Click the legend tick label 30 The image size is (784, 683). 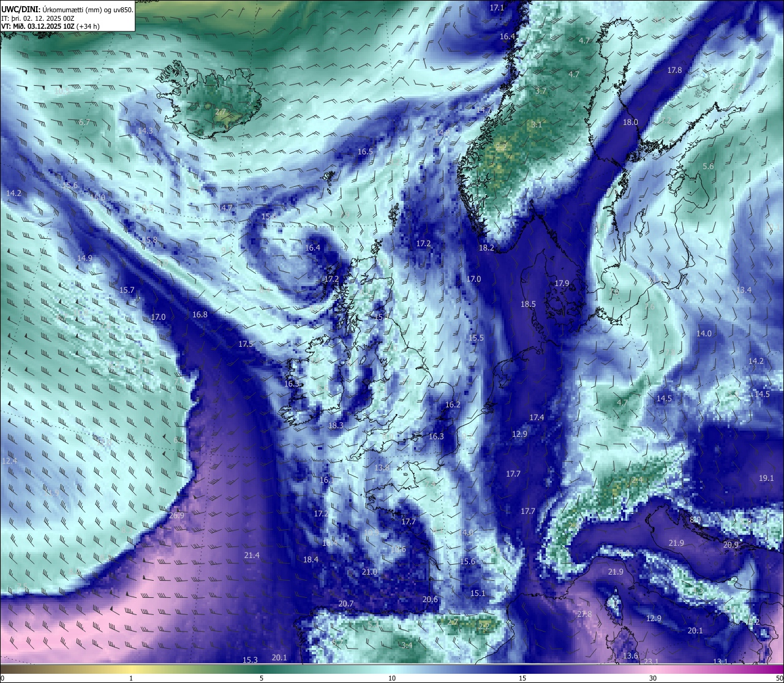tap(653, 678)
